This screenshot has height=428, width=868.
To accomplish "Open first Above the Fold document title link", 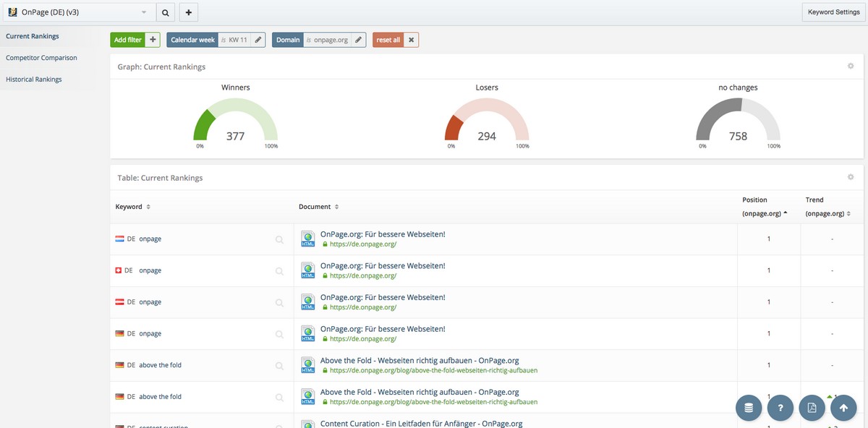I will click(420, 360).
